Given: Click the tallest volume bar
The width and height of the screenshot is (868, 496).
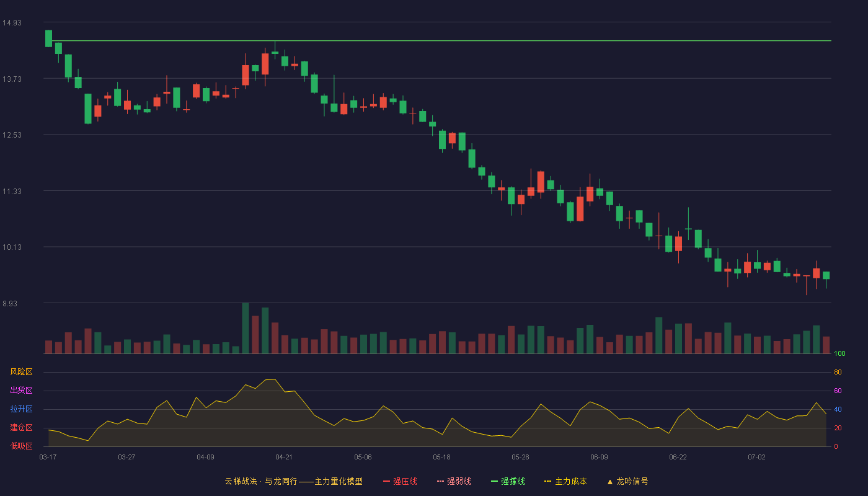Looking at the screenshot, I should pyautogui.click(x=246, y=329).
